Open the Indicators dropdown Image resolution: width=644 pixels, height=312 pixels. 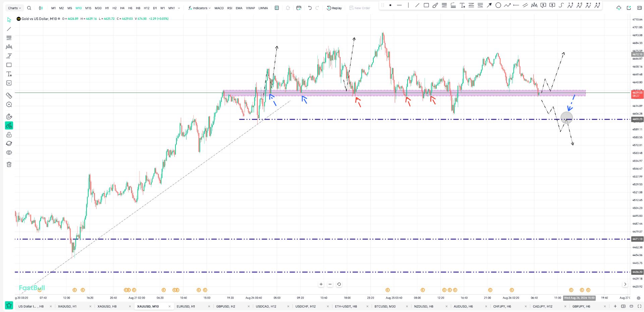click(x=199, y=8)
